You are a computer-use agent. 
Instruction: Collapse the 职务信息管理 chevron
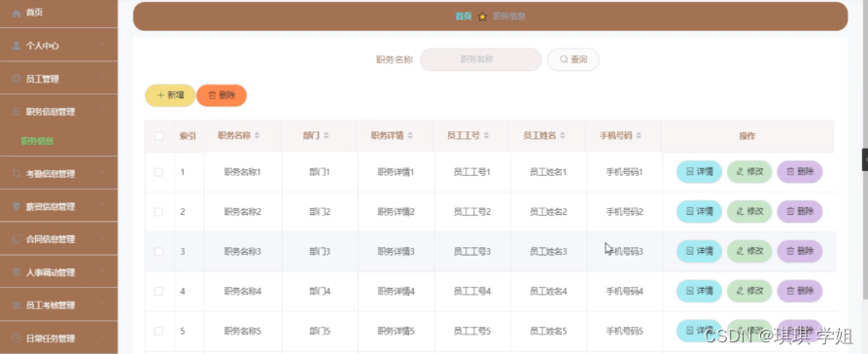(103, 111)
